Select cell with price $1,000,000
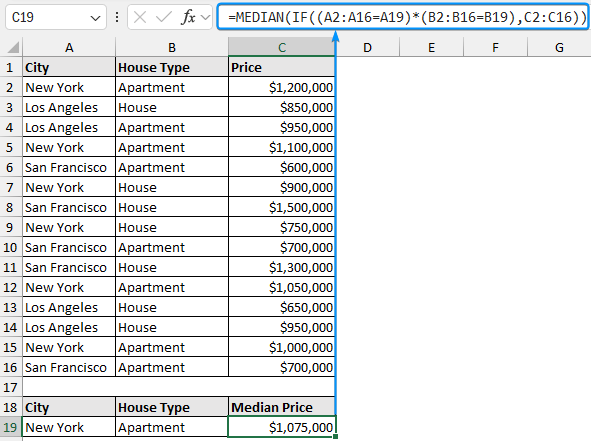Viewport: 591px width, 441px height. (282, 347)
